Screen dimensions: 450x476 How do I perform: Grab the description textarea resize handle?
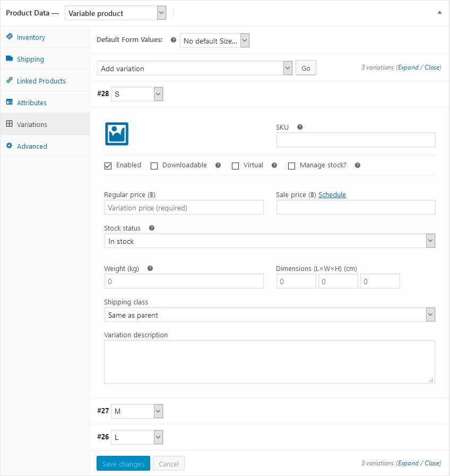coord(431,380)
